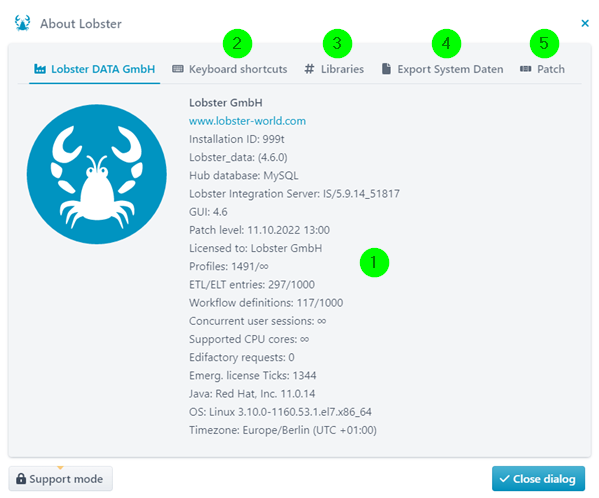This screenshot has height=498, width=599.
Task: Enable Support mode
Action: 60,479
